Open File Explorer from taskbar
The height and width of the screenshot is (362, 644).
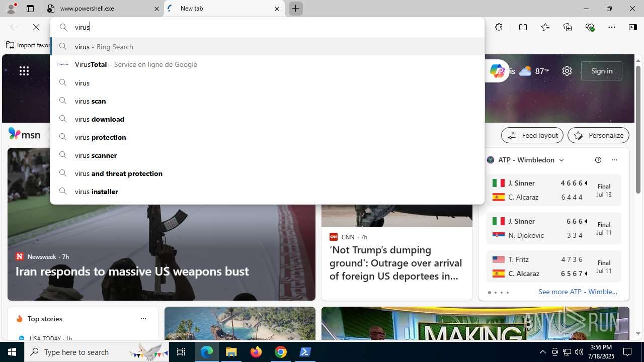coord(231,352)
